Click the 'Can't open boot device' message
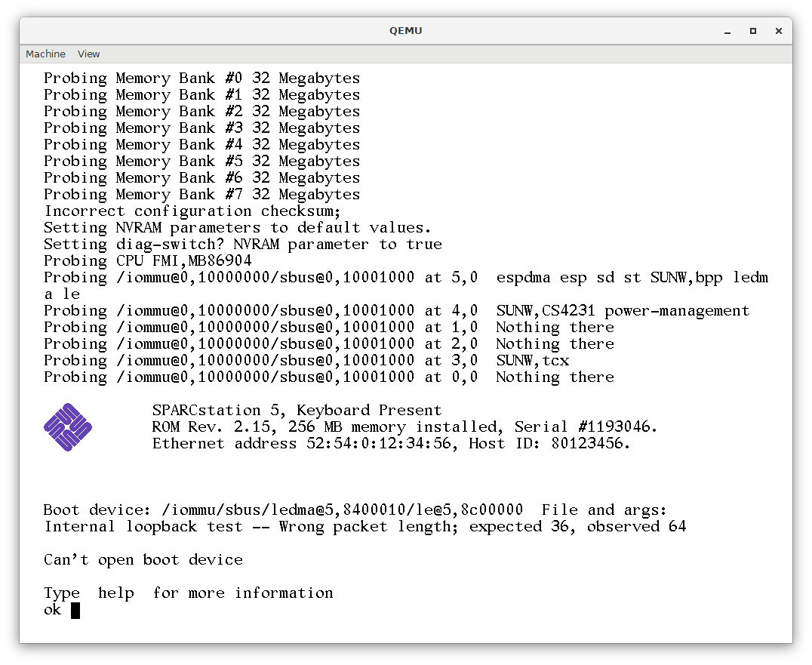This screenshot has height=665, width=812. coord(143,560)
